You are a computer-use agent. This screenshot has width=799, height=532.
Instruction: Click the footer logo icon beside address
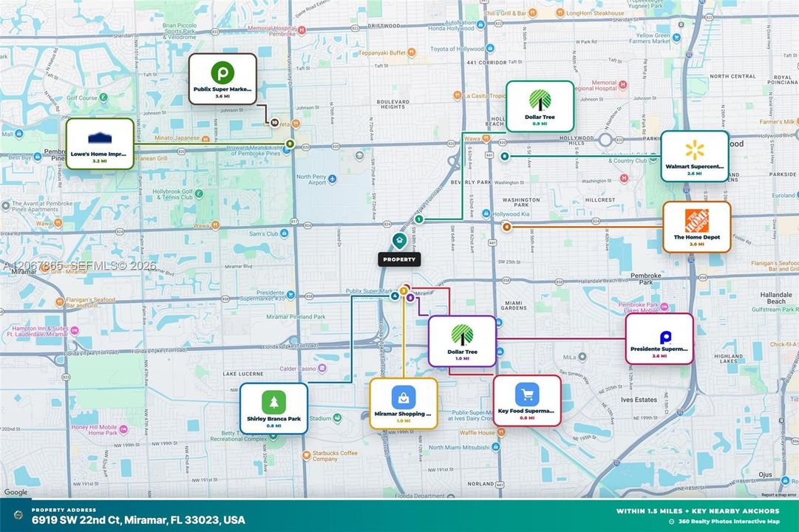18,515
